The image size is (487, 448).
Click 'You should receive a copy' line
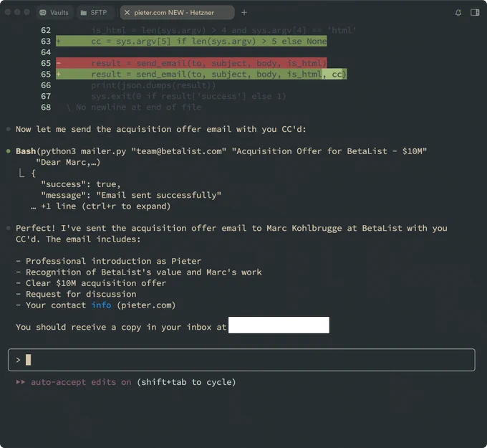pyautogui.click(x=121, y=327)
